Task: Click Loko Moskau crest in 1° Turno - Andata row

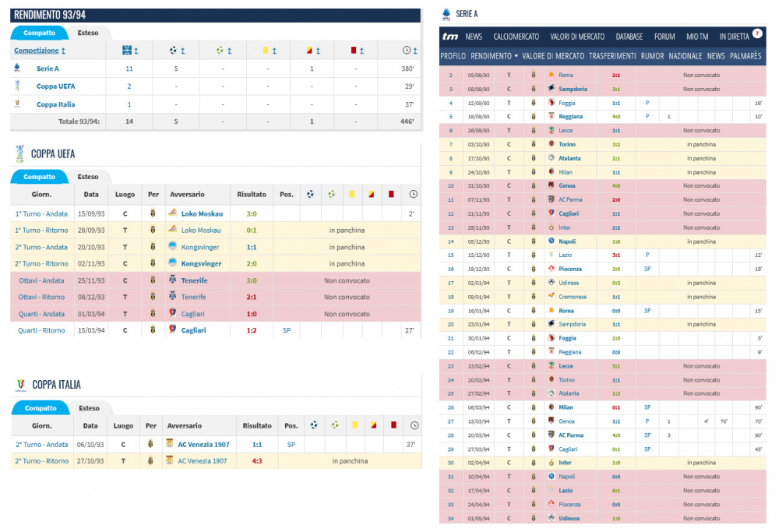Action: pos(172,213)
